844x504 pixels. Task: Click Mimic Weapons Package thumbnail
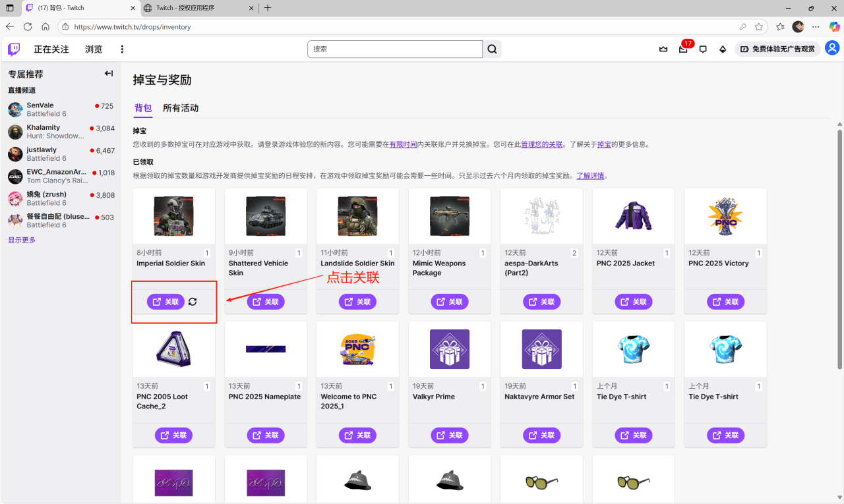point(450,216)
